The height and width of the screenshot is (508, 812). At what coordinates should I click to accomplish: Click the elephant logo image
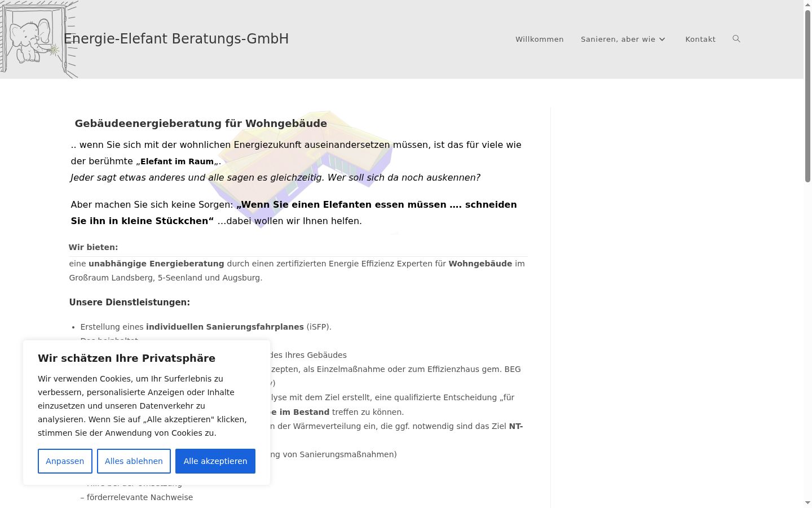pos(39,39)
